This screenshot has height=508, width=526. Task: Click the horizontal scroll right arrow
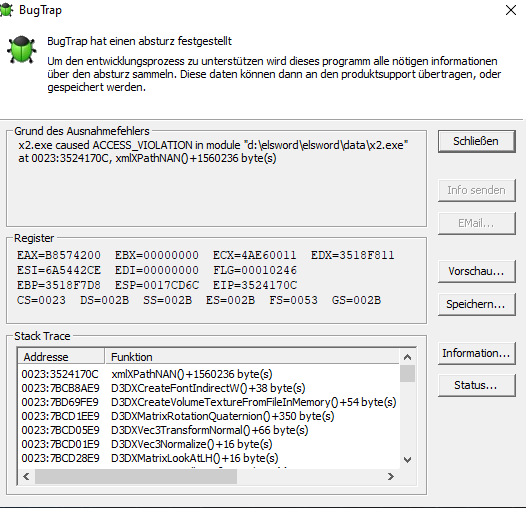pyautogui.click(x=391, y=476)
